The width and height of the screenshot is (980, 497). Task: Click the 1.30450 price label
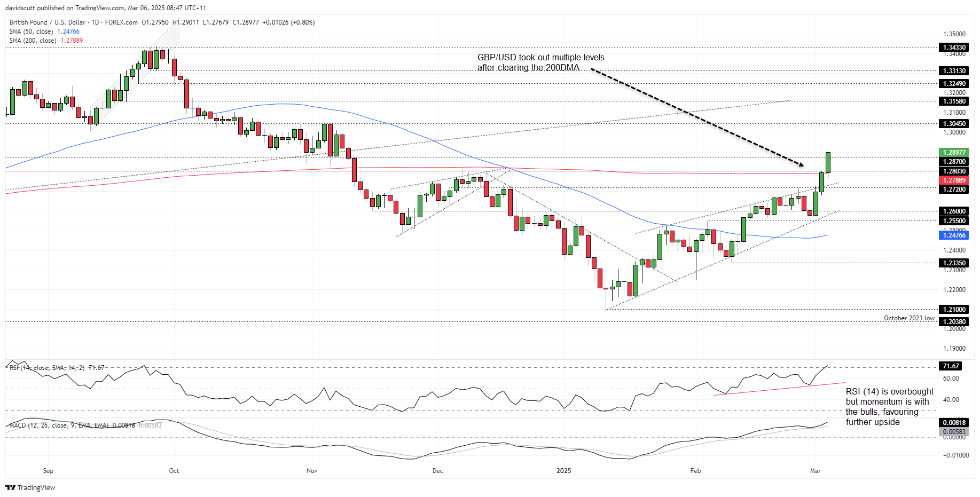(954, 124)
